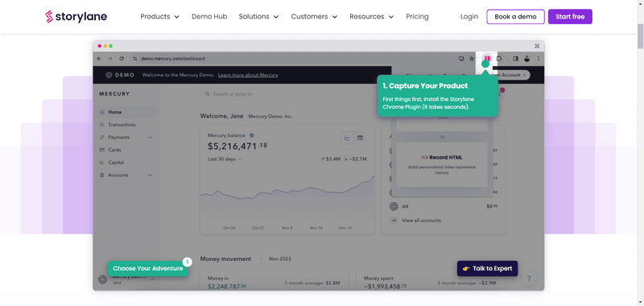Click the Storylane logo
Image resolution: width=644 pixels, height=306 pixels.
pyautogui.click(x=76, y=16)
